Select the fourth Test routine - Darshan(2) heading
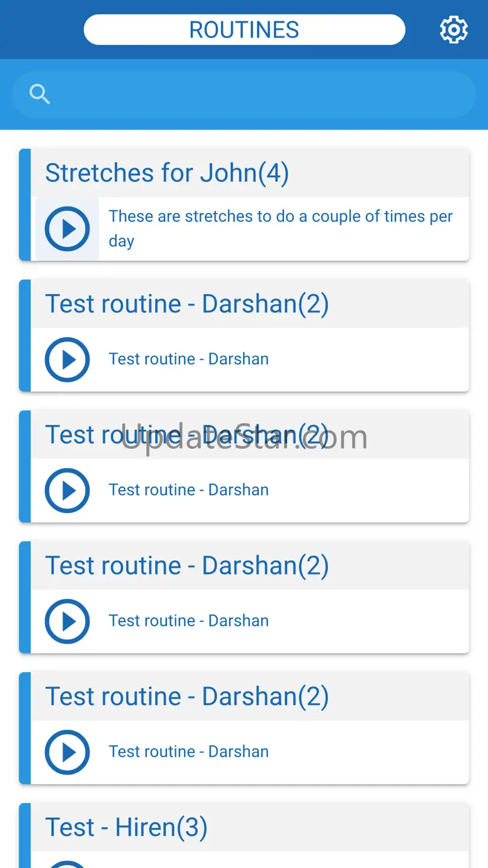The height and width of the screenshot is (868, 488). [187, 697]
